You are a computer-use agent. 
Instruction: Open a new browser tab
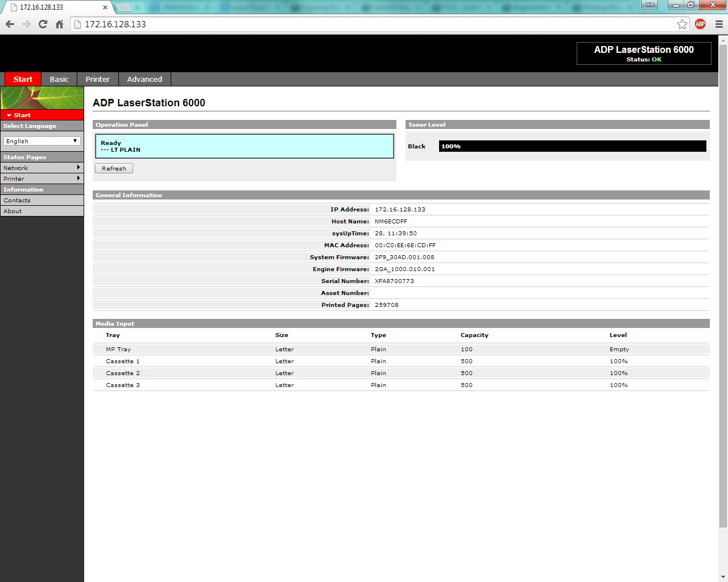(x=124, y=7)
